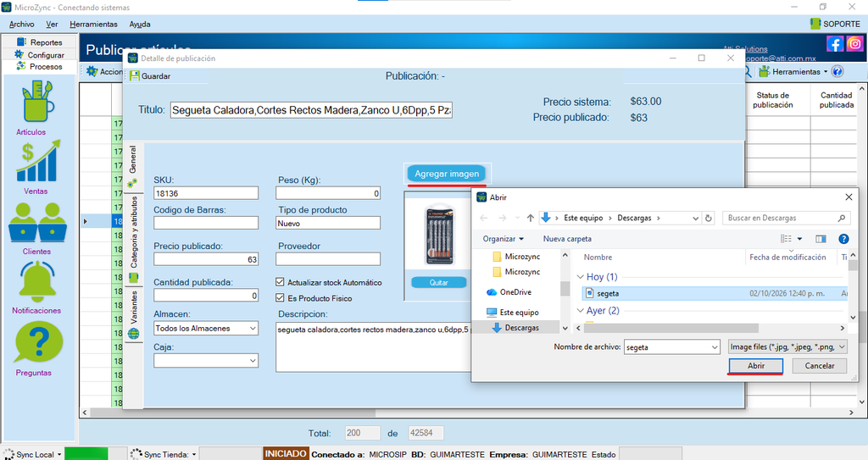Screen dimensions: 868x460
Task: Click the help icon beside Herramientas
Action: click(837, 71)
